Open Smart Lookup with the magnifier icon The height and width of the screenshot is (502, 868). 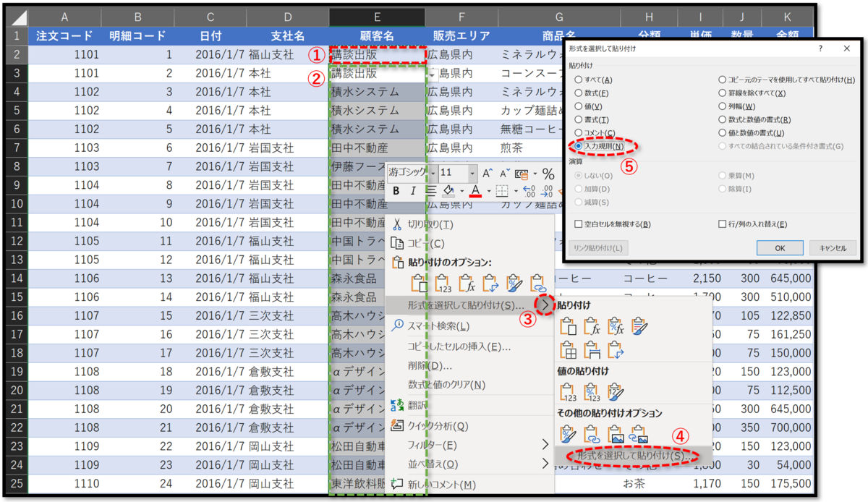coord(396,326)
